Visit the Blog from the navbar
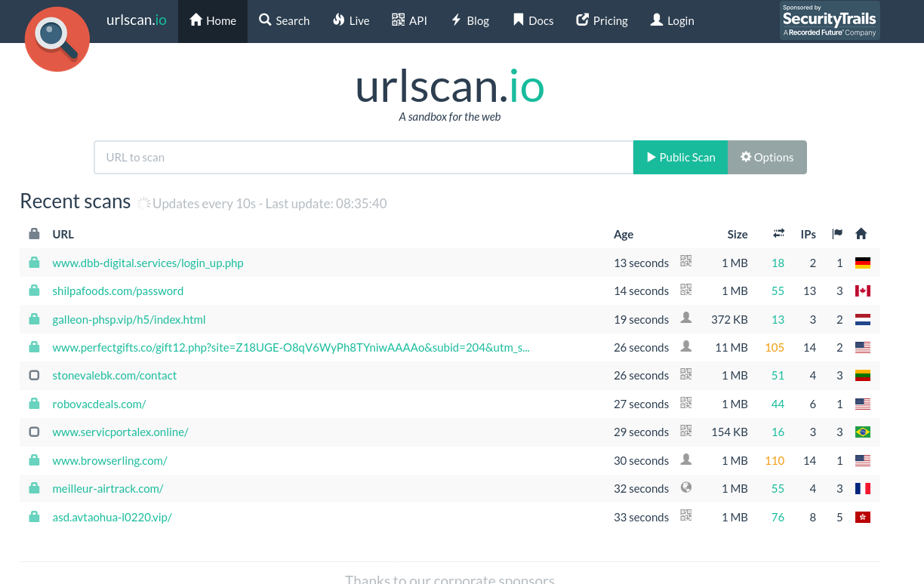924x584 pixels. [470, 21]
